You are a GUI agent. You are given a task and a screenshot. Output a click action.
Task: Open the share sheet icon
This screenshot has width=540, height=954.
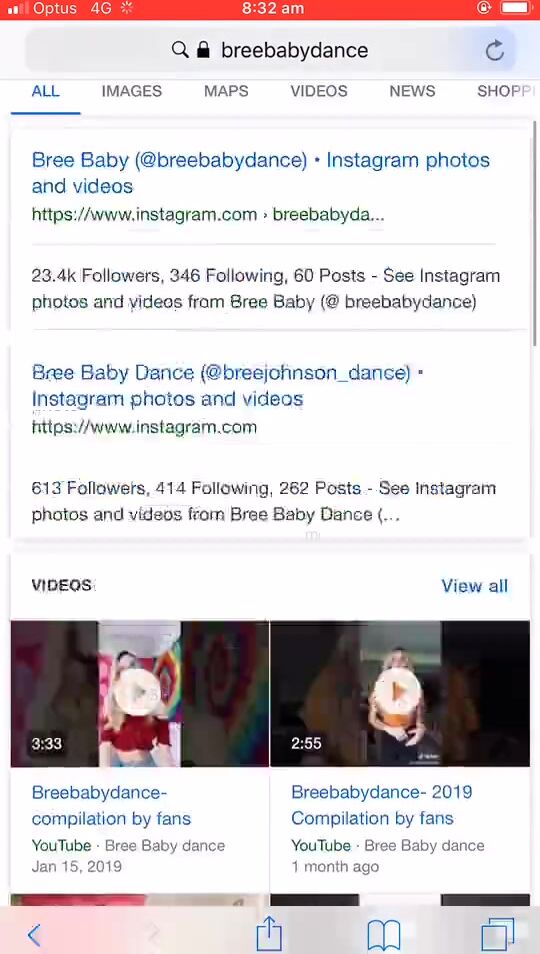click(269, 932)
